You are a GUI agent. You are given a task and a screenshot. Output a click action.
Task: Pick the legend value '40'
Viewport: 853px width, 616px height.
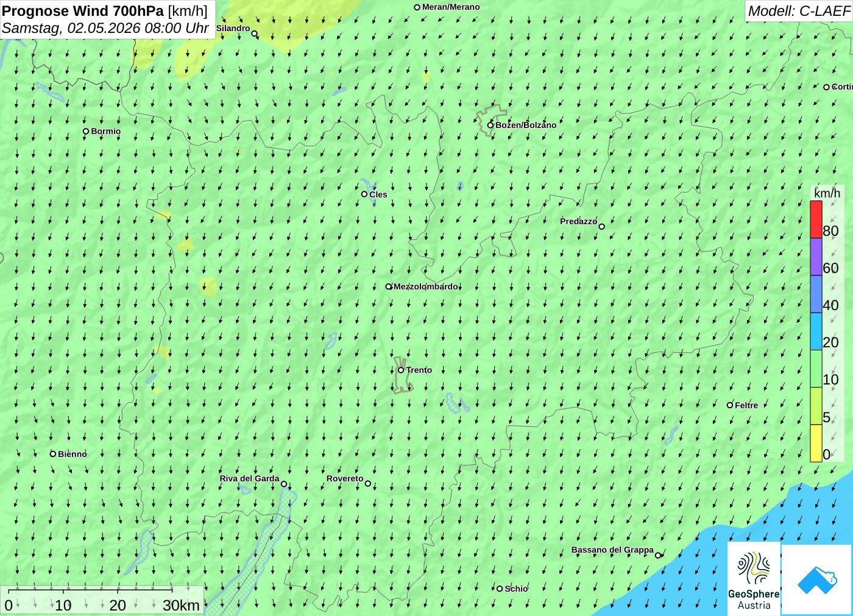830,305
